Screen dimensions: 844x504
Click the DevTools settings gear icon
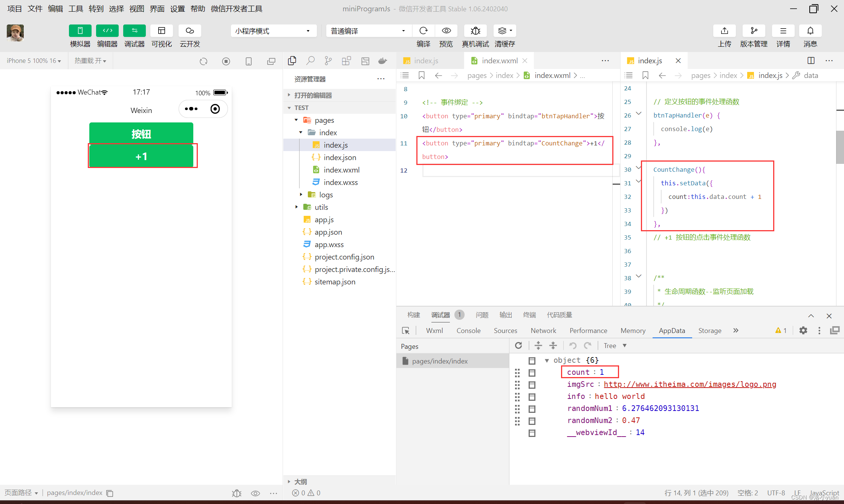coord(803,330)
